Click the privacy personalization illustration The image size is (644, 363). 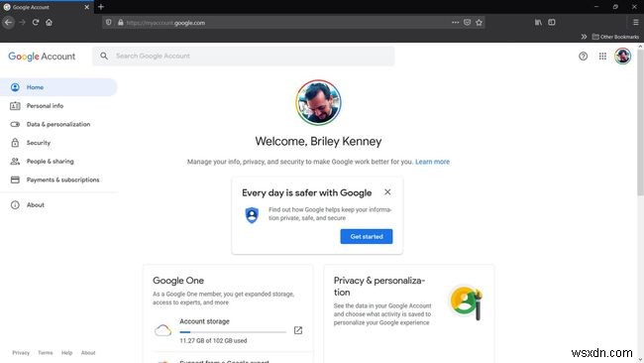click(467, 302)
